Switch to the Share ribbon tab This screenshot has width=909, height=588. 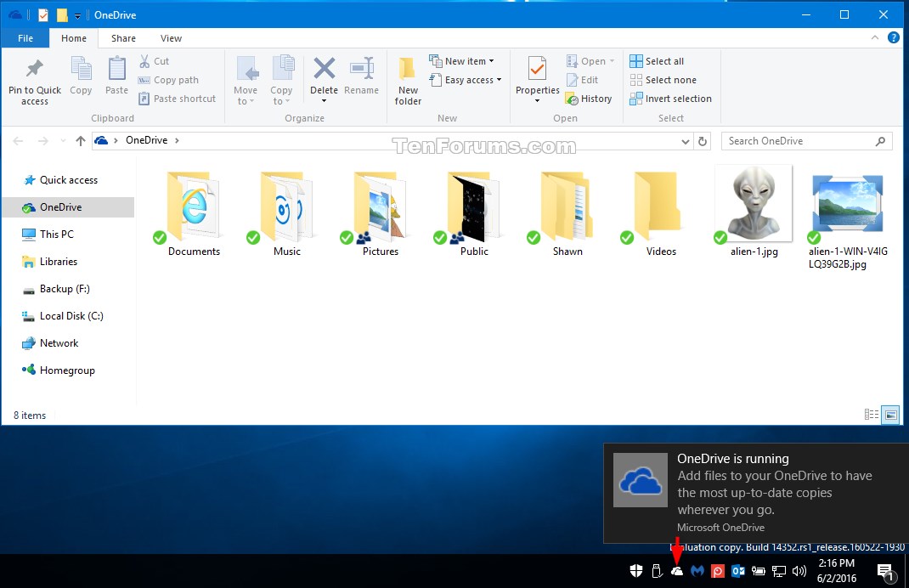click(x=123, y=38)
